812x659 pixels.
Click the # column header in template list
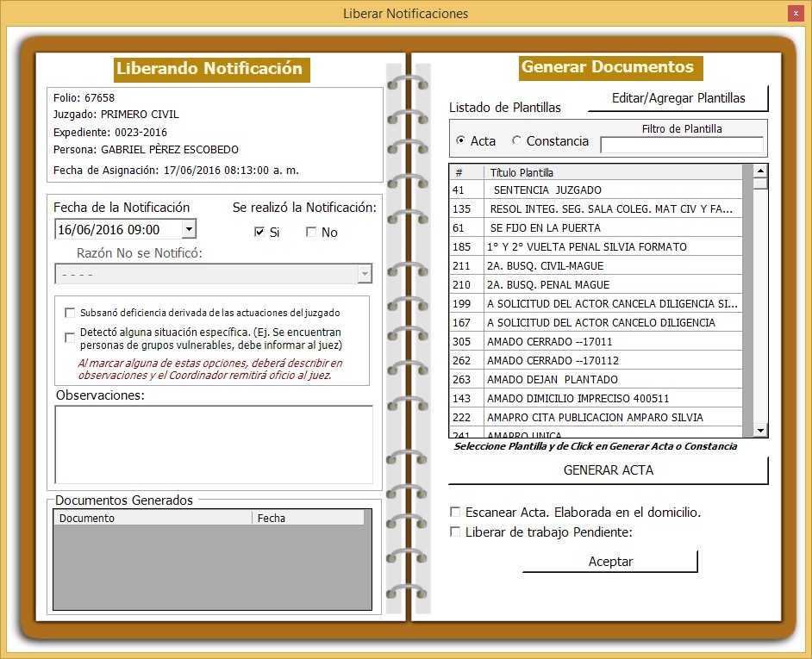[x=466, y=172]
